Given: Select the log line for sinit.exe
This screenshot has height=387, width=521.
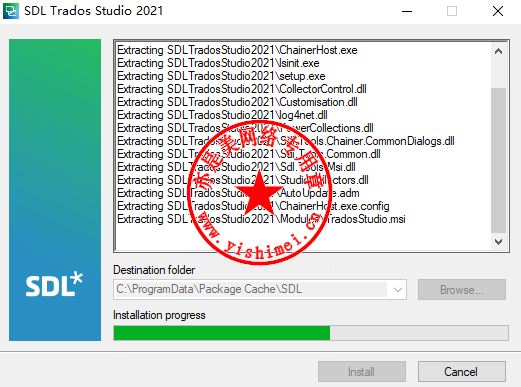Looking at the screenshot, I should coord(218,63).
